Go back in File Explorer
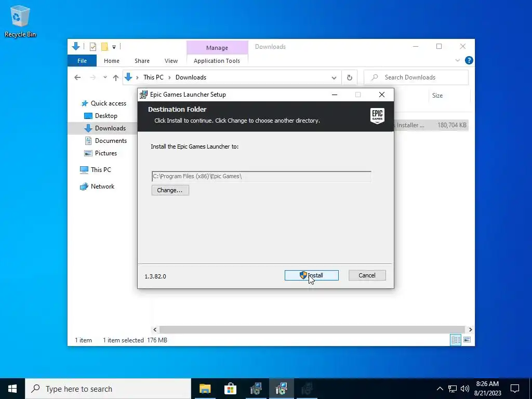The image size is (532, 399). pos(77,77)
